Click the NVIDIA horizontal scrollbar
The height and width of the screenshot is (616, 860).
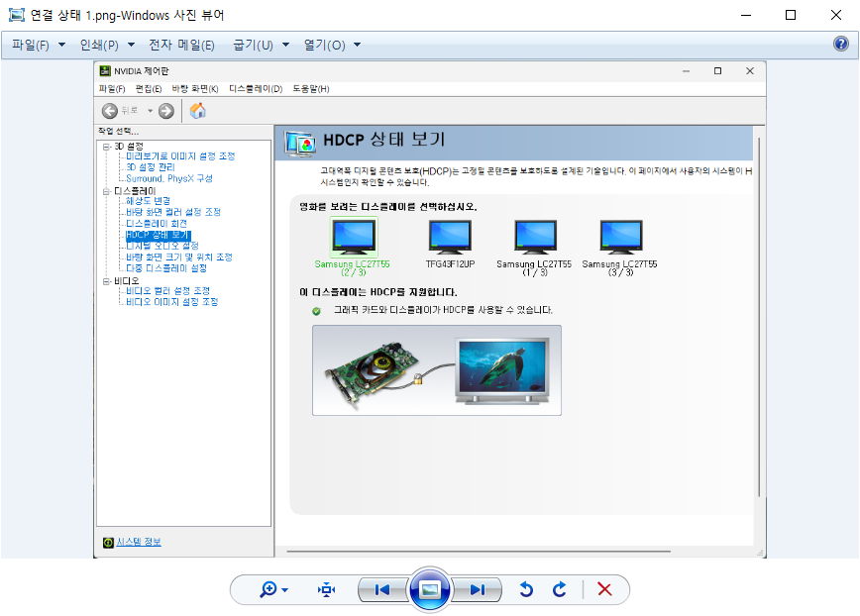[x=479, y=552]
